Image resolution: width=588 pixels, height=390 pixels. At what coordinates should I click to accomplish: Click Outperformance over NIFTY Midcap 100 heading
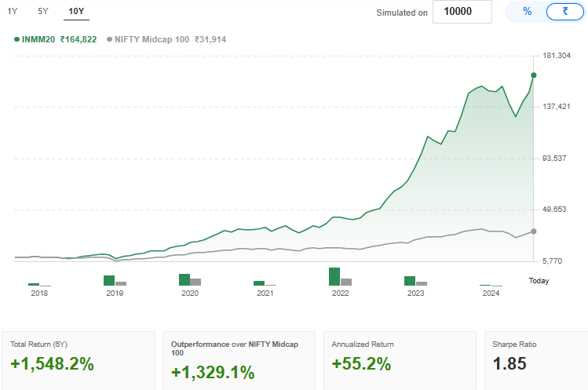[235, 348]
